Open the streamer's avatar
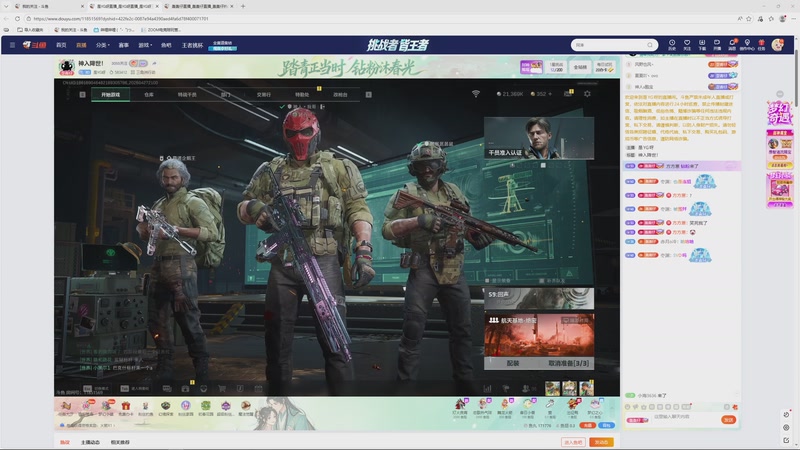 (66, 66)
